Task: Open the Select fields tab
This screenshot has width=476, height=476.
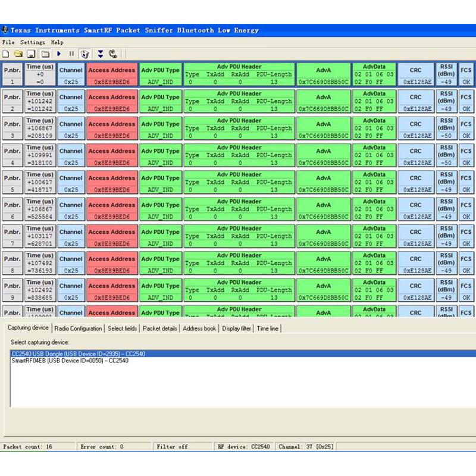Action: pyautogui.click(x=122, y=328)
